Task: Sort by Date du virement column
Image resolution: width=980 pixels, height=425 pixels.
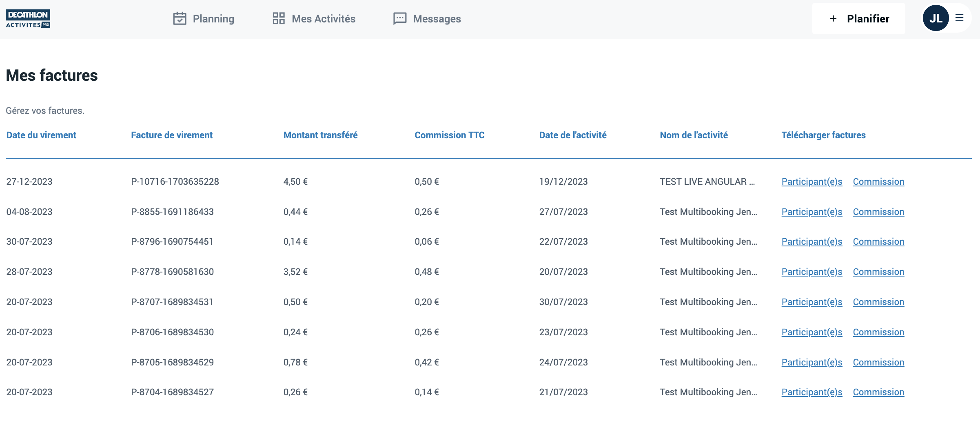Action: pyautogui.click(x=41, y=135)
